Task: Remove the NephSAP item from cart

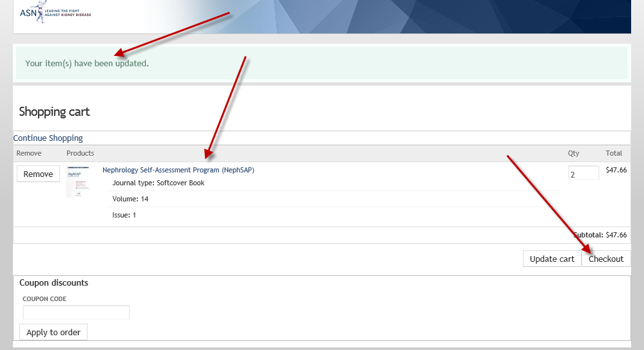Action: (38, 174)
